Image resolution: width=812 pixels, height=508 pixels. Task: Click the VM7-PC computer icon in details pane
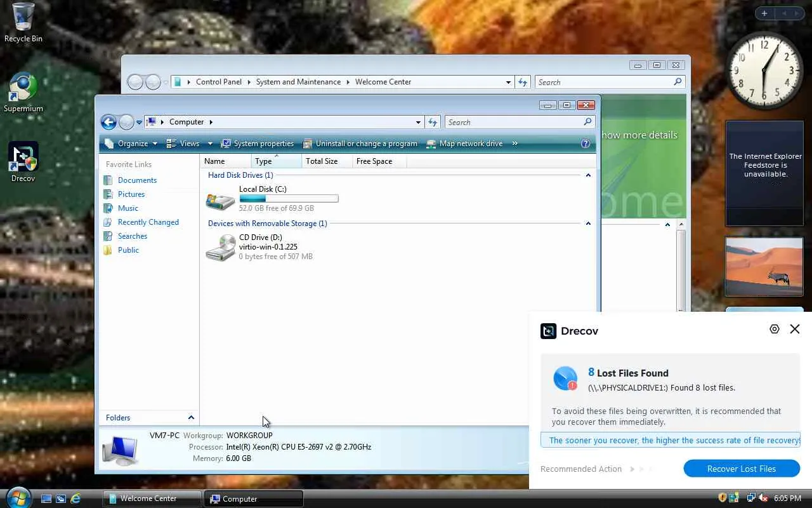121,449
